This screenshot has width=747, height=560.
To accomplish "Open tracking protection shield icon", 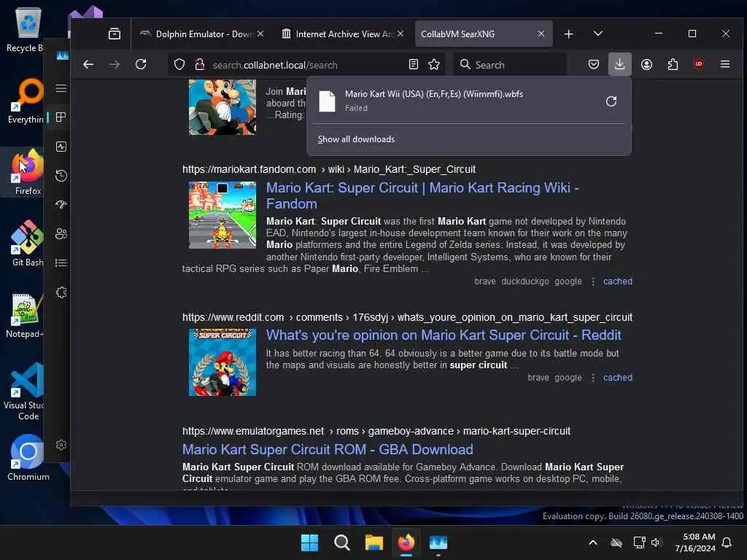I will (179, 64).
